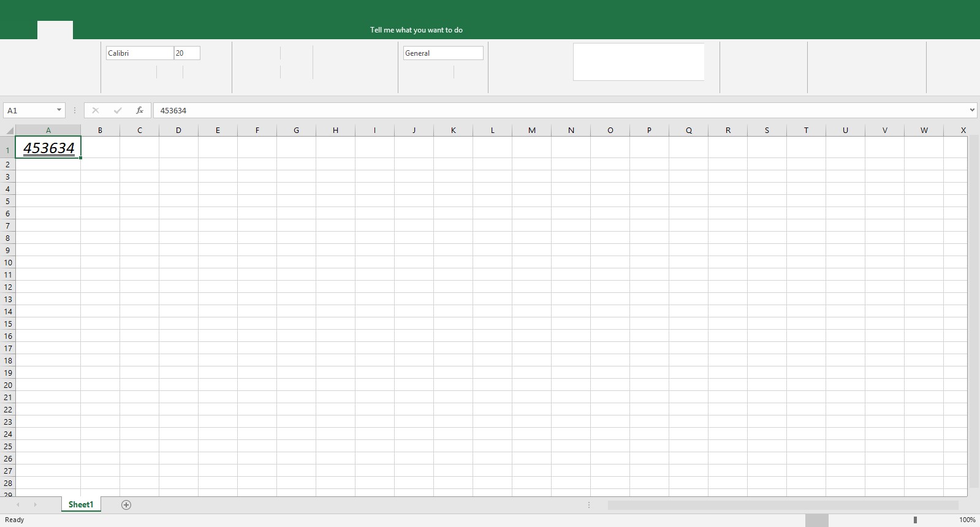Click Tell me what you want to do
The width and height of the screenshot is (980, 527).
(416, 30)
